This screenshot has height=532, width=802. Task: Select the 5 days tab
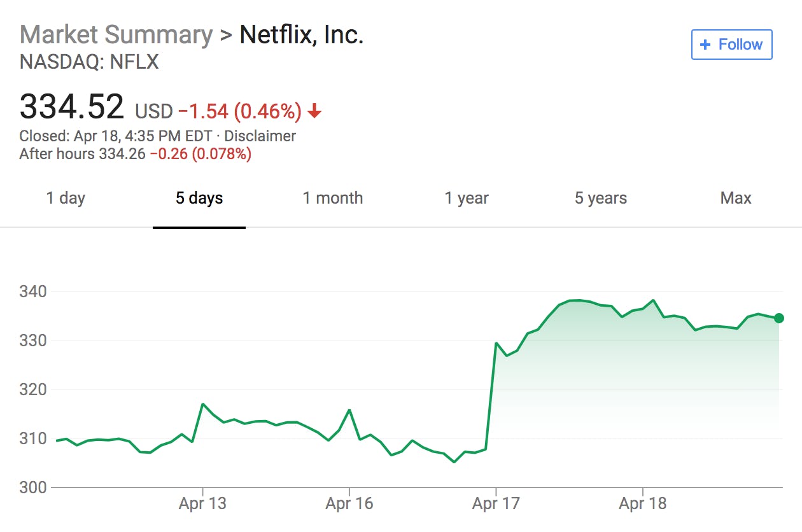[199, 198]
